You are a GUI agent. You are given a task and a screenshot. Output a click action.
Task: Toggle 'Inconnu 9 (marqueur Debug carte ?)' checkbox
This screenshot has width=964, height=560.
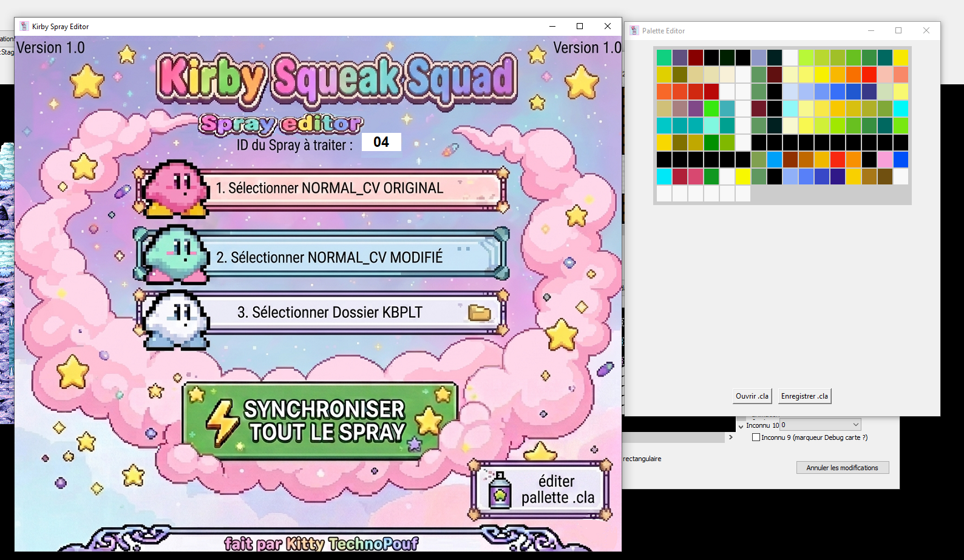tap(756, 437)
